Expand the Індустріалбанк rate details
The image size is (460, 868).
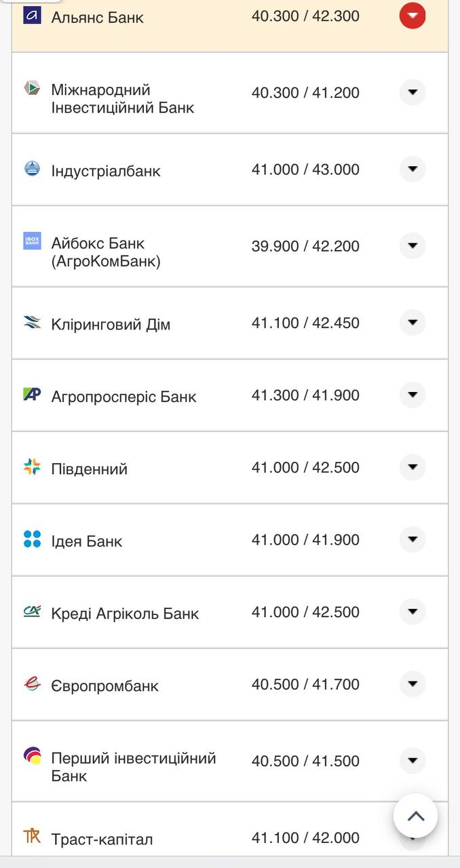[413, 169]
